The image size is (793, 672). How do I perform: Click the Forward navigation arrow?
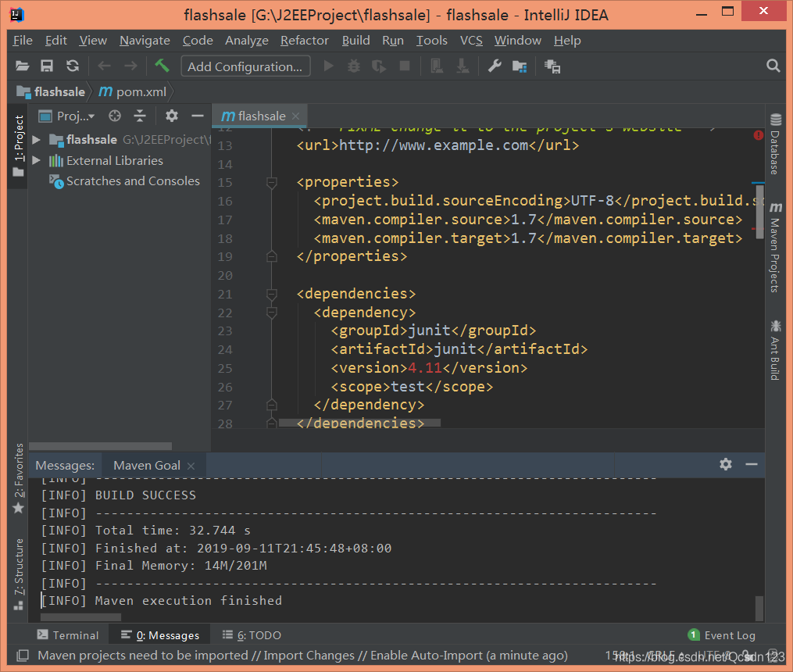click(x=130, y=66)
